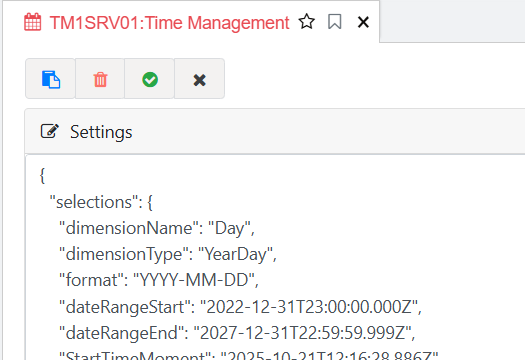Click the opening brace in JSON editor

42,175
